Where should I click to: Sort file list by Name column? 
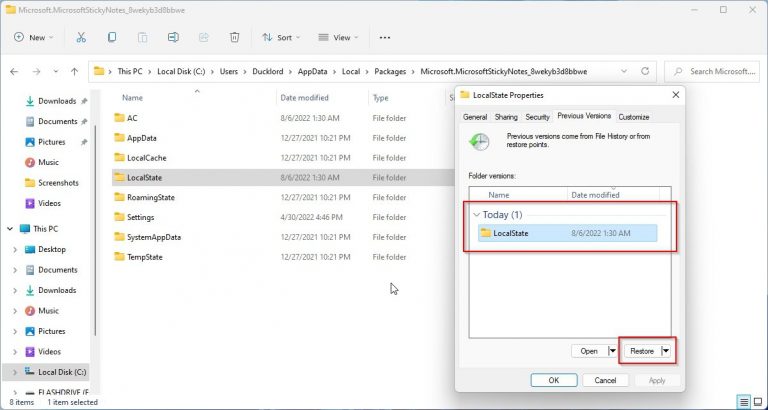[132, 98]
